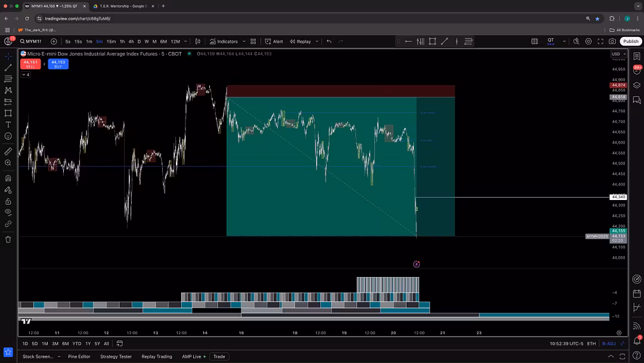Screen dimensions: 644x363
Task: Take a chart snapshot with the camera icon
Action: 612,42
